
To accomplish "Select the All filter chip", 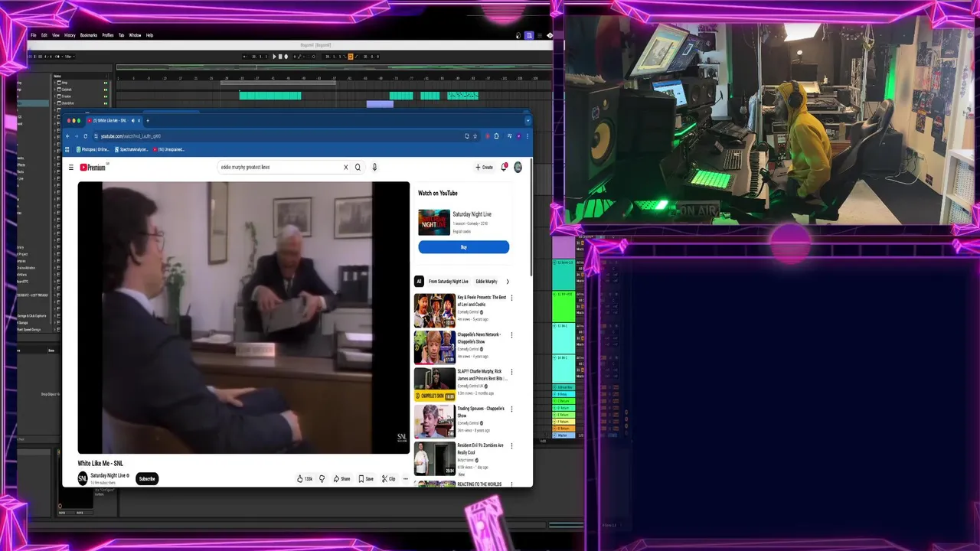I will [419, 282].
